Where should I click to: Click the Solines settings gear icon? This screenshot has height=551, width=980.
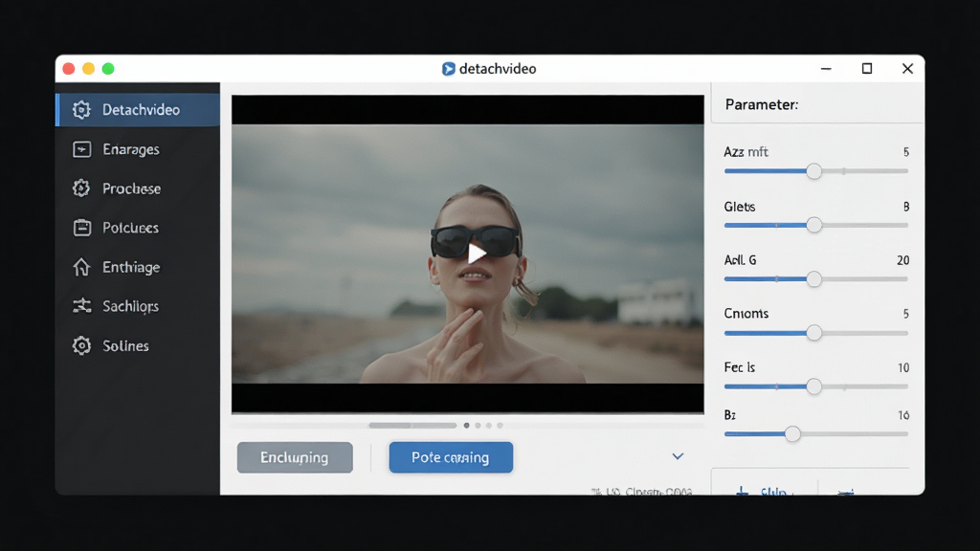(81, 345)
